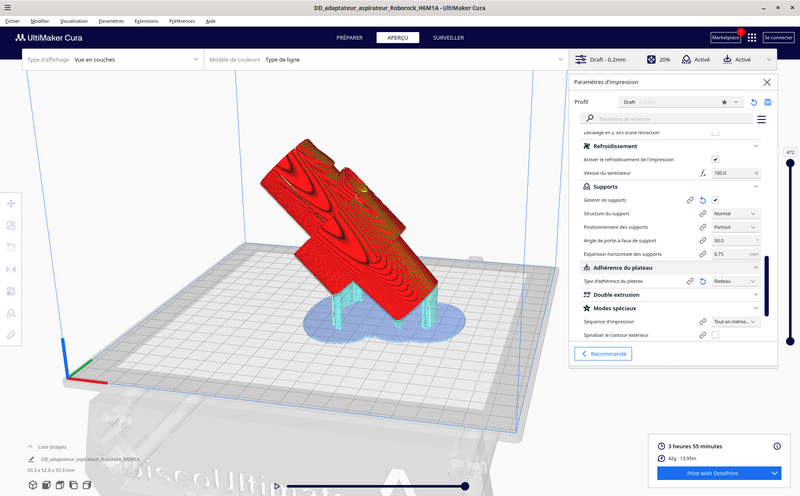Viewport: 800px width, 496px height.
Task: Click the 'Recommandé' button
Action: coord(603,353)
